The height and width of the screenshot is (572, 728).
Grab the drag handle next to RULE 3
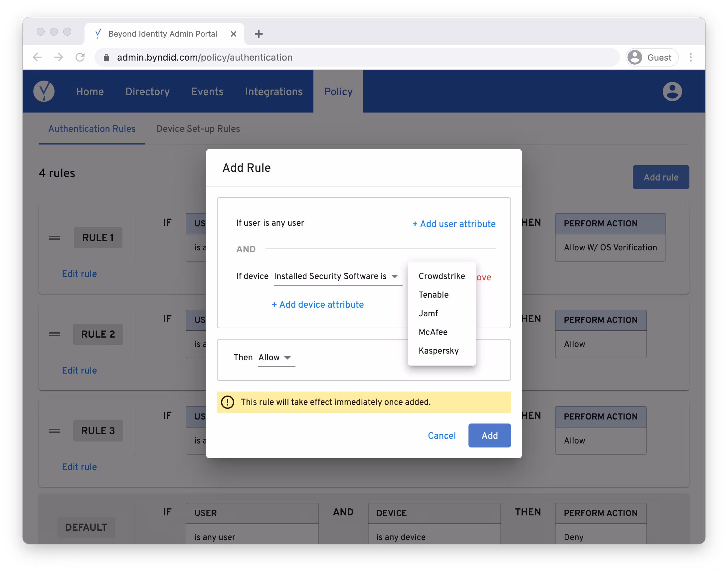pyautogui.click(x=55, y=431)
